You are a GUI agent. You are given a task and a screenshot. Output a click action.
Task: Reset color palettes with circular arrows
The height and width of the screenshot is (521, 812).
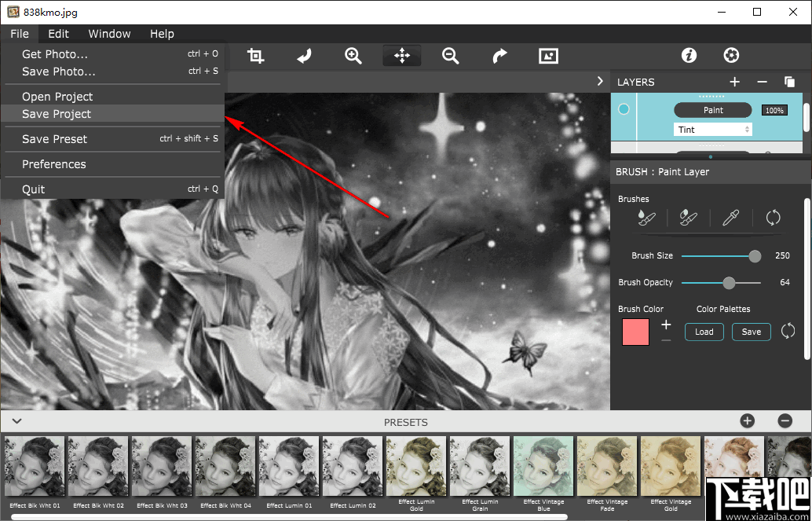788,331
